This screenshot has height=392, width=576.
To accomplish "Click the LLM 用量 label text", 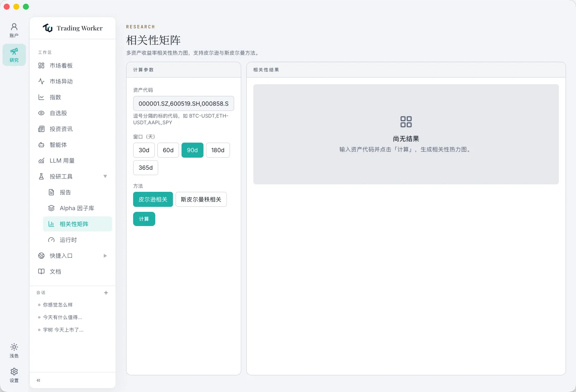I will 62,161.
